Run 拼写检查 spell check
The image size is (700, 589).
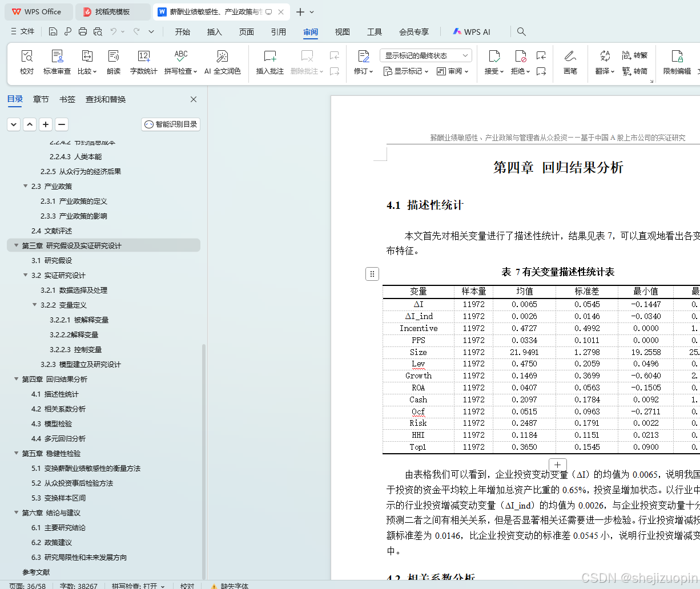pos(180,62)
